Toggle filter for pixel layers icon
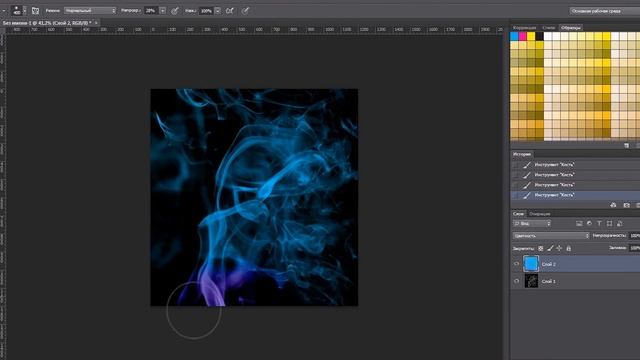Viewport: 640px width, 360px height. point(579,224)
